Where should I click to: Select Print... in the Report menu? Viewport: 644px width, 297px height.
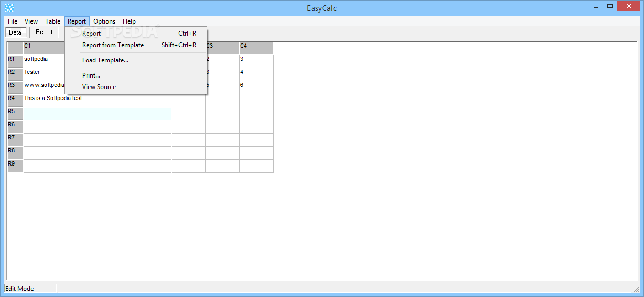136,75
